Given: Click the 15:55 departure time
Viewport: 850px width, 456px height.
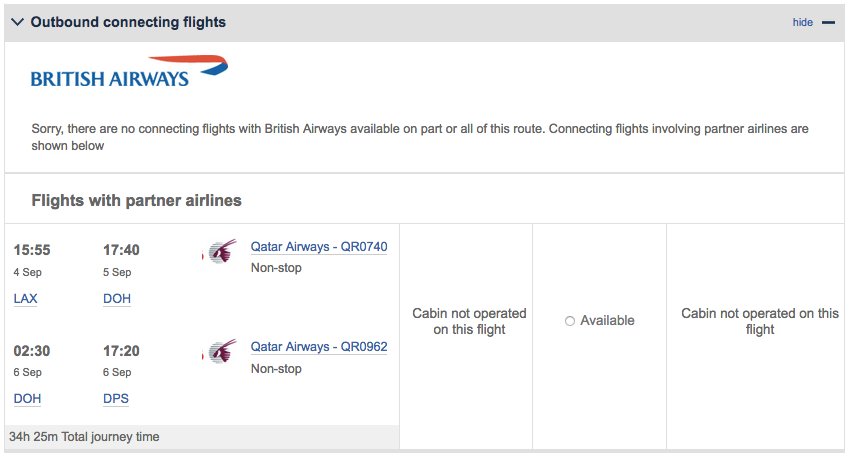Looking at the screenshot, I should tap(32, 250).
